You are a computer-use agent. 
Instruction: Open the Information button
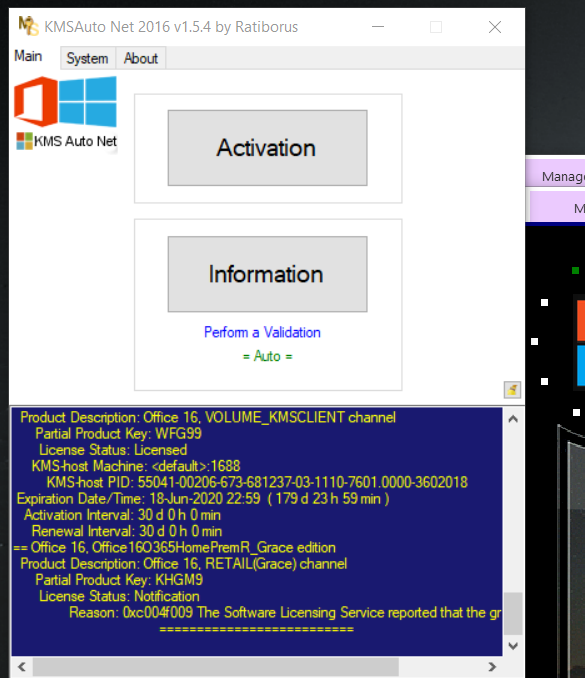point(267,274)
